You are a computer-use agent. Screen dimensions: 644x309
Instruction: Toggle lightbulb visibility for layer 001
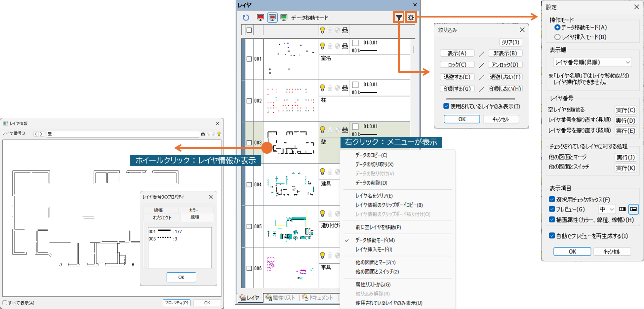pyautogui.click(x=322, y=46)
